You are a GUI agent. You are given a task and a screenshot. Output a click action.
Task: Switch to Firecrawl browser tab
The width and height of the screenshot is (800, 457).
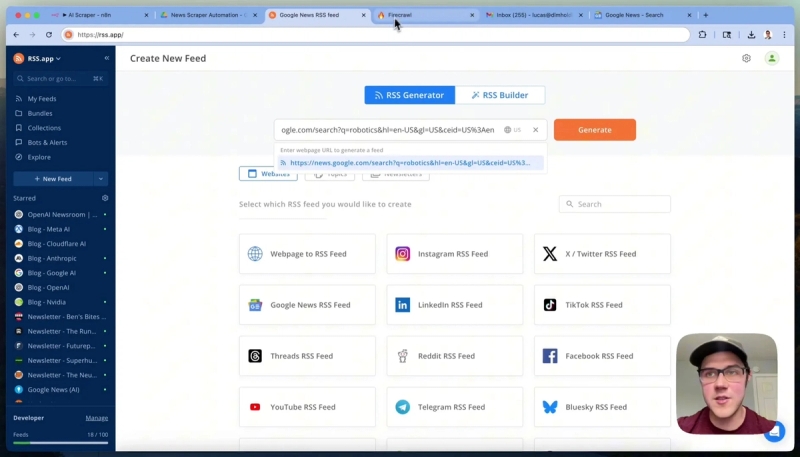(x=426, y=15)
